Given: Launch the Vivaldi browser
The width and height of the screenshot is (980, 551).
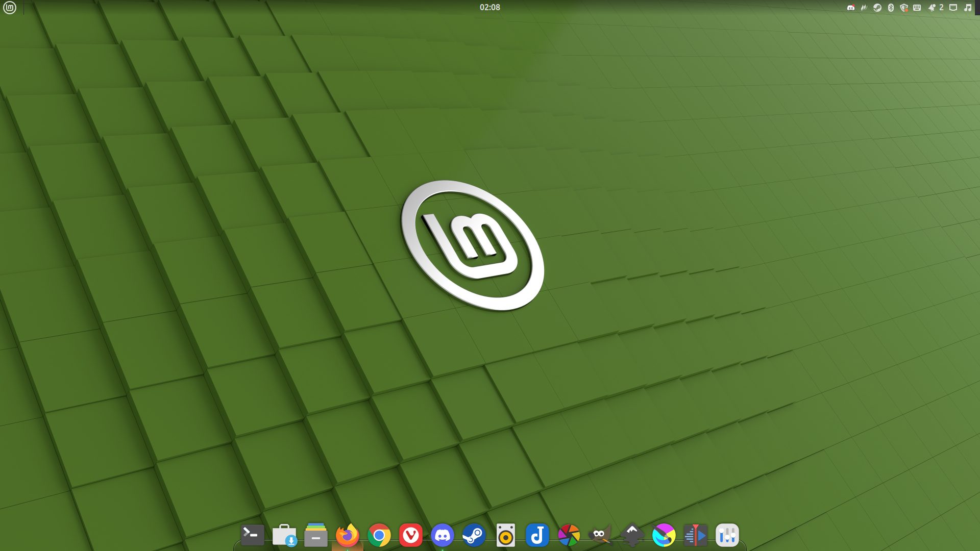Looking at the screenshot, I should coord(411,536).
